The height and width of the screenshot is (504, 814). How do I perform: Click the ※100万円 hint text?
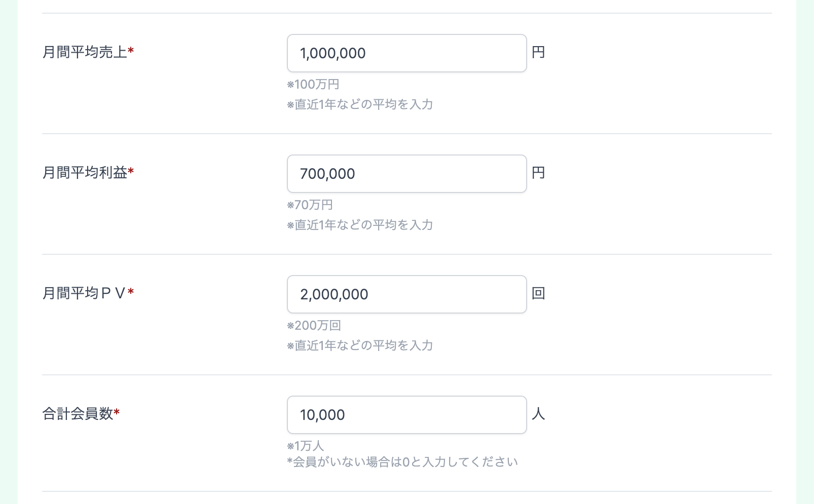pyautogui.click(x=313, y=84)
